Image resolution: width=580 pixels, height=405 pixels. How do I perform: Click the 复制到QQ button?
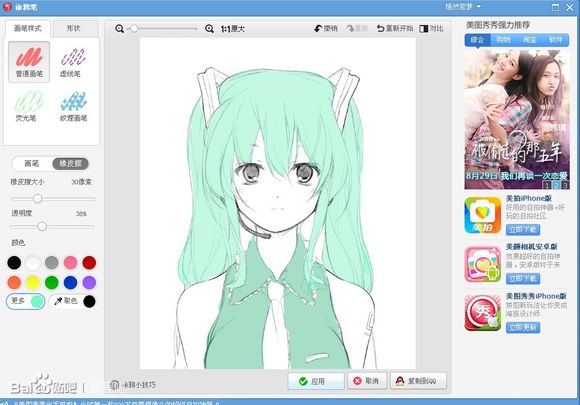click(x=418, y=381)
